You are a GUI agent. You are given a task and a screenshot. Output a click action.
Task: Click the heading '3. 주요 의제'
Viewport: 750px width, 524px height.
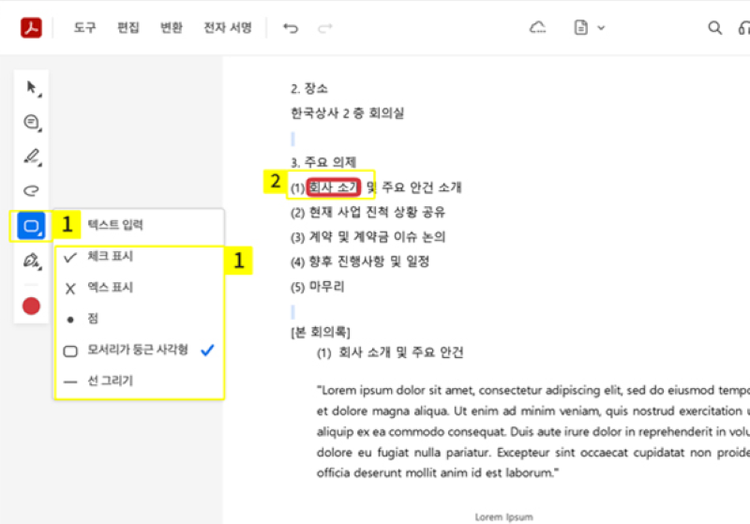click(323, 163)
